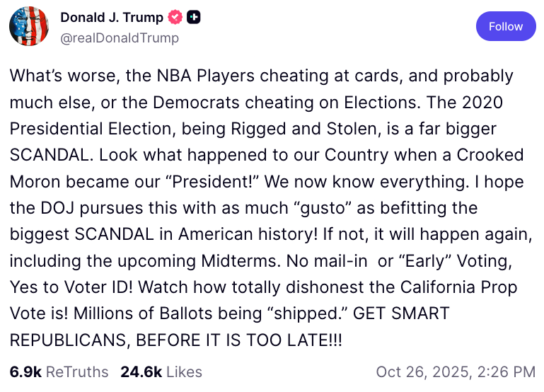Image resolution: width=544 pixels, height=392 pixels.
Task: Visit the @realDonaldTrump handle link
Action: [x=120, y=38]
